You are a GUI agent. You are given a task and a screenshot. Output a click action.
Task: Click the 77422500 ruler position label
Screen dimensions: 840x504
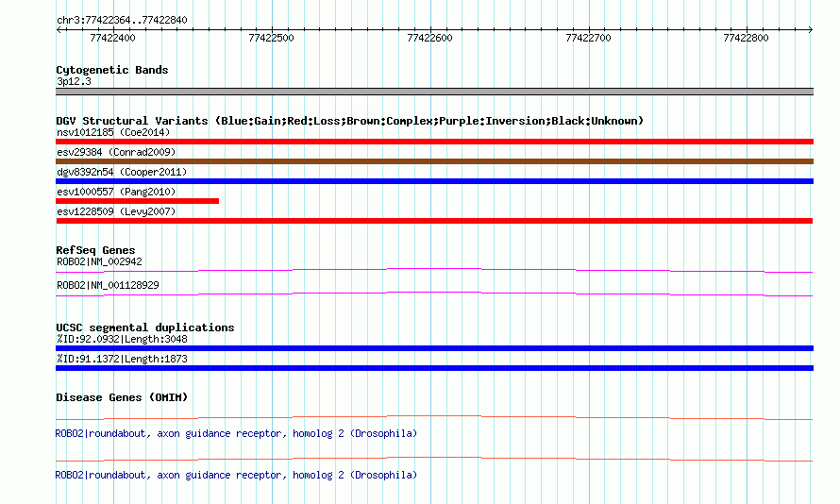point(271,38)
